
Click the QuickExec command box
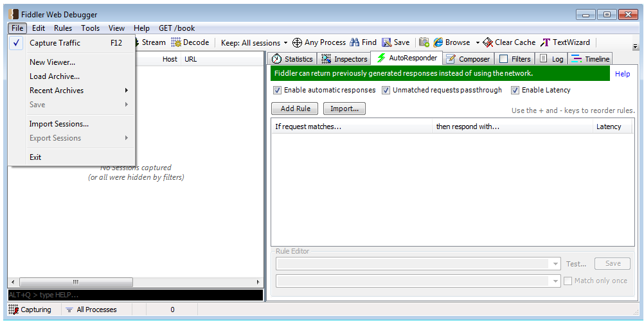[136, 295]
